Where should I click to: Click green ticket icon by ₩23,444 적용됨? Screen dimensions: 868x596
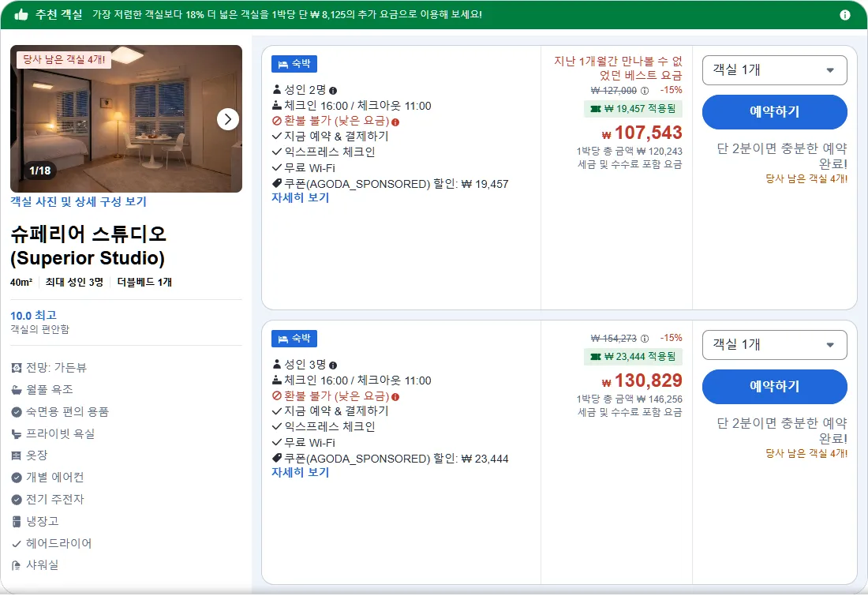pyautogui.click(x=596, y=357)
